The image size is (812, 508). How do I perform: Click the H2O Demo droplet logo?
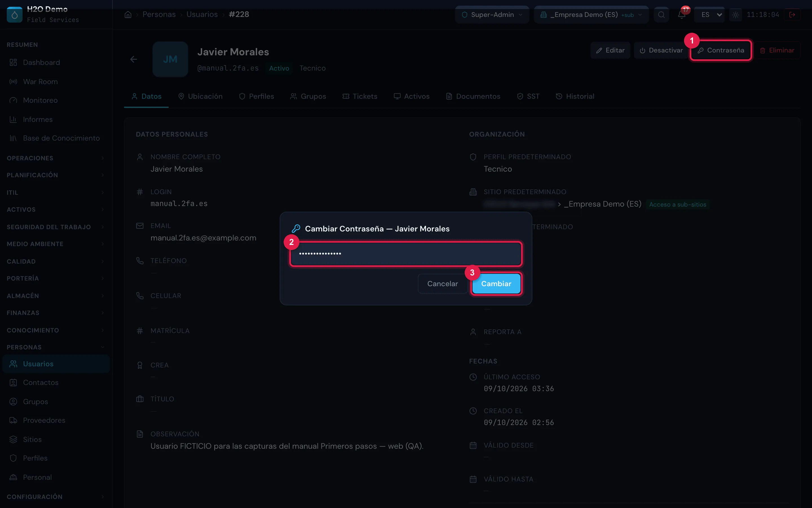tap(14, 15)
